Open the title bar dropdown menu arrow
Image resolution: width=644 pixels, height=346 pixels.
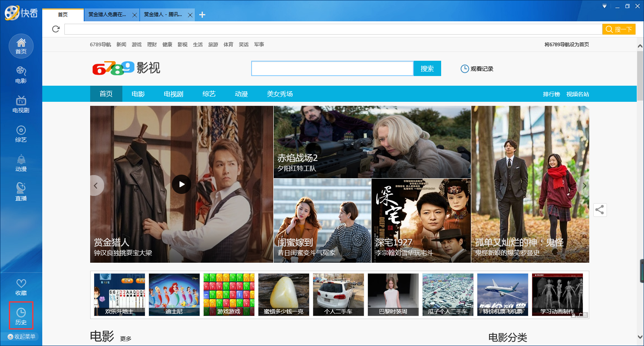point(604,6)
